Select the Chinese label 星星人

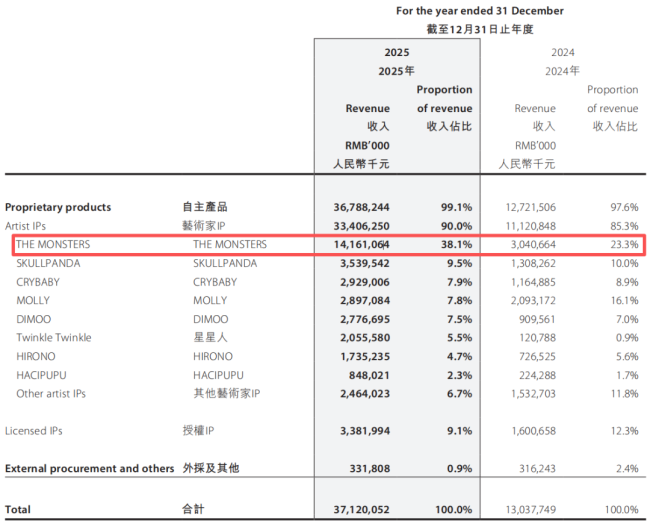click(x=211, y=337)
